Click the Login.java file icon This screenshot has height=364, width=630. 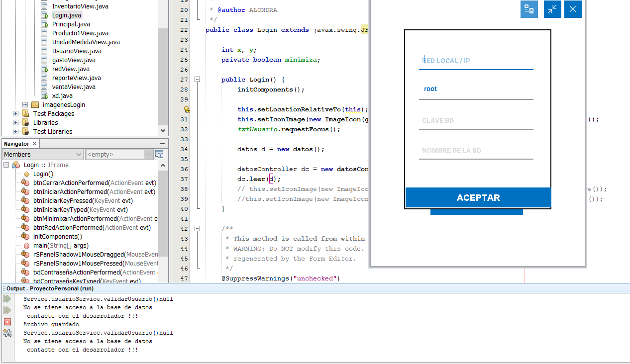click(44, 15)
